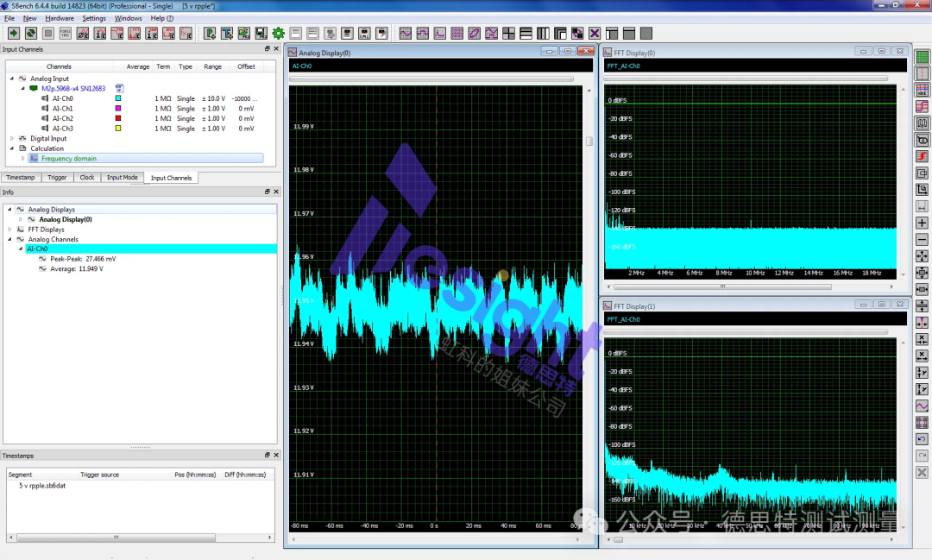Click the red FFT calculation toolbar icon
Viewport: 932px width, 560px height.
pos(135,34)
